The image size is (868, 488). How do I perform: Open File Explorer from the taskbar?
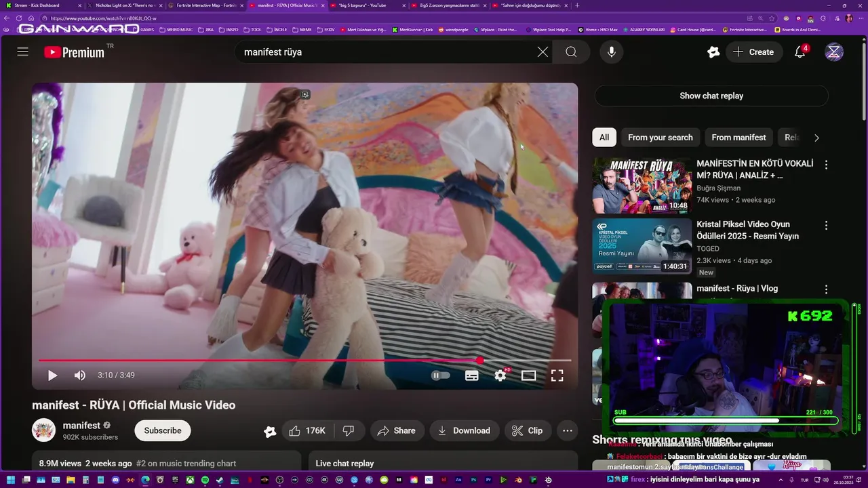(x=71, y=480)
